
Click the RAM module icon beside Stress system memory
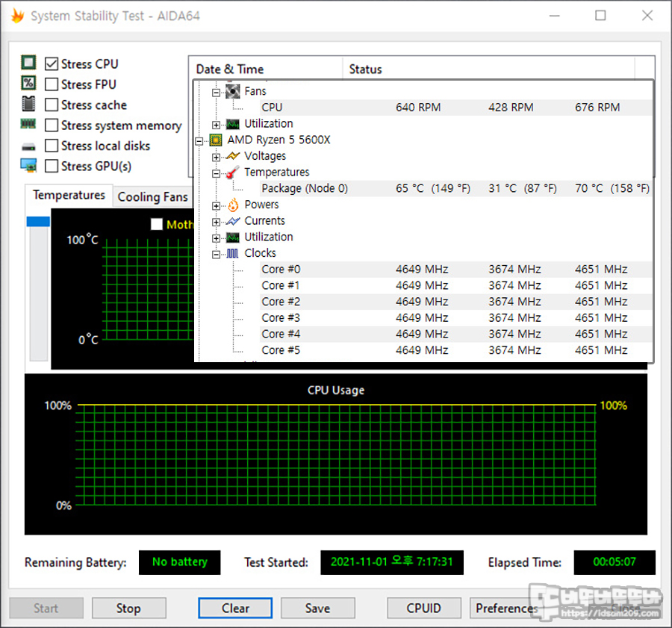click(28, 124)
